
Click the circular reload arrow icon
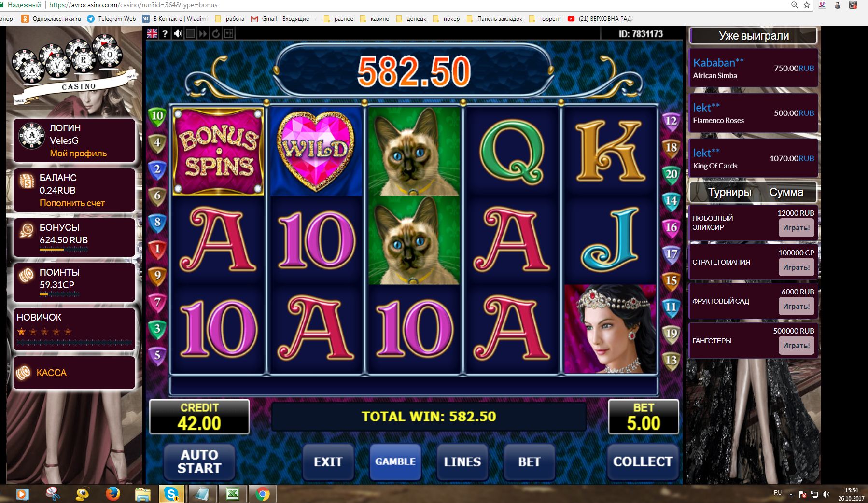click(216, 33)
